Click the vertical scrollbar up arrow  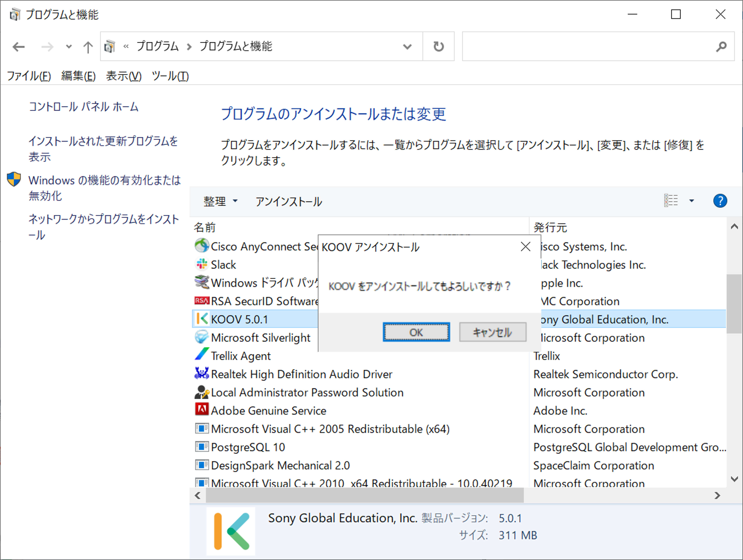735,227
